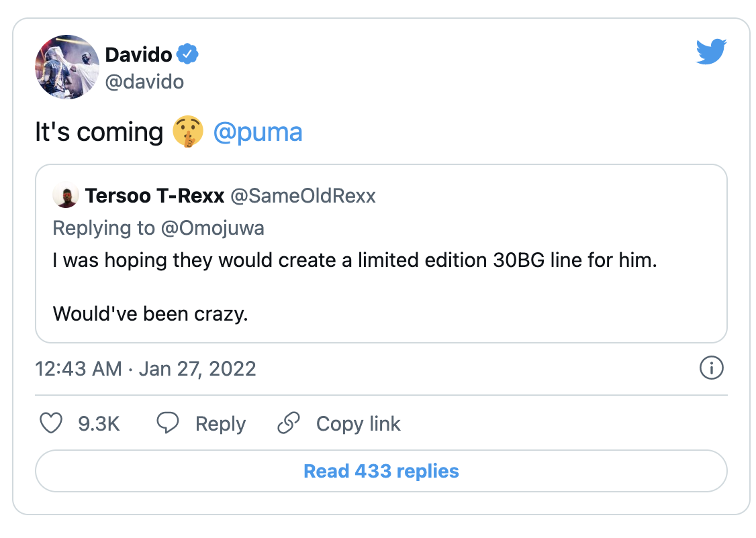Click the Twitter bird logo
Screen dimensions: 756x538
click(x=711, y=52)
